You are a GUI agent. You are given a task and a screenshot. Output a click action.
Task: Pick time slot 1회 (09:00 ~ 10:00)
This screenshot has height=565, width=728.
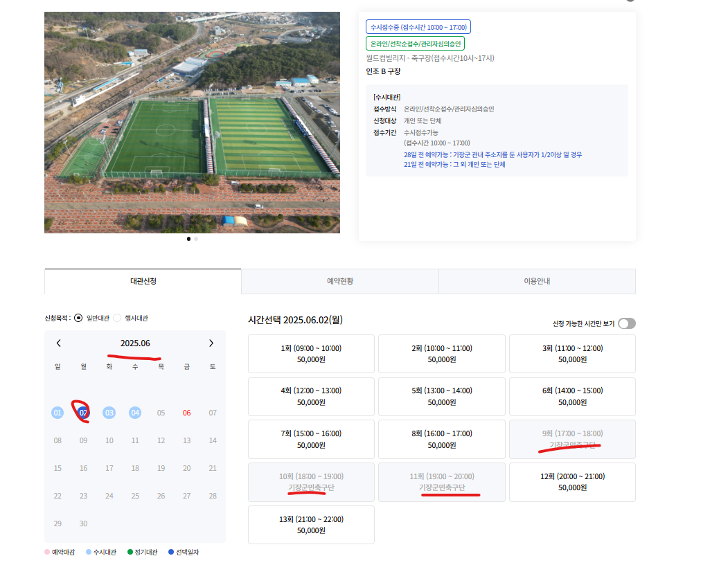[311, 354]
